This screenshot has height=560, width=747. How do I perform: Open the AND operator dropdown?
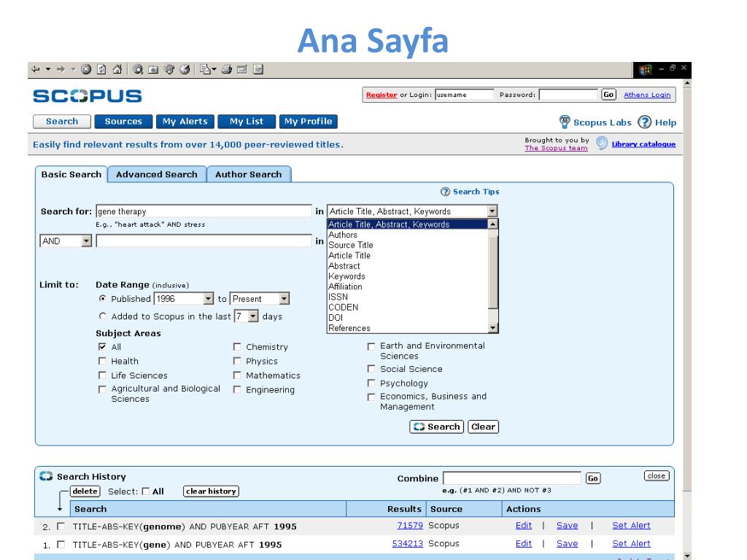86,241
